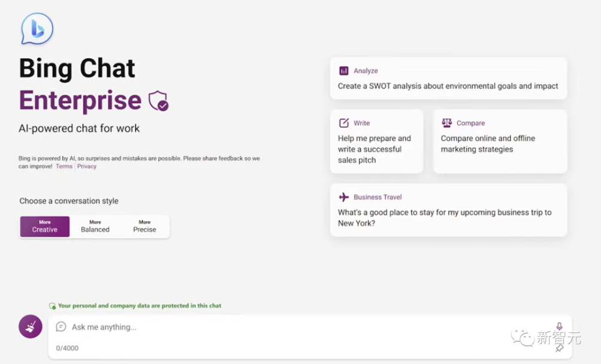Choose the More Precise conversation style

click(x=144, y=226)
